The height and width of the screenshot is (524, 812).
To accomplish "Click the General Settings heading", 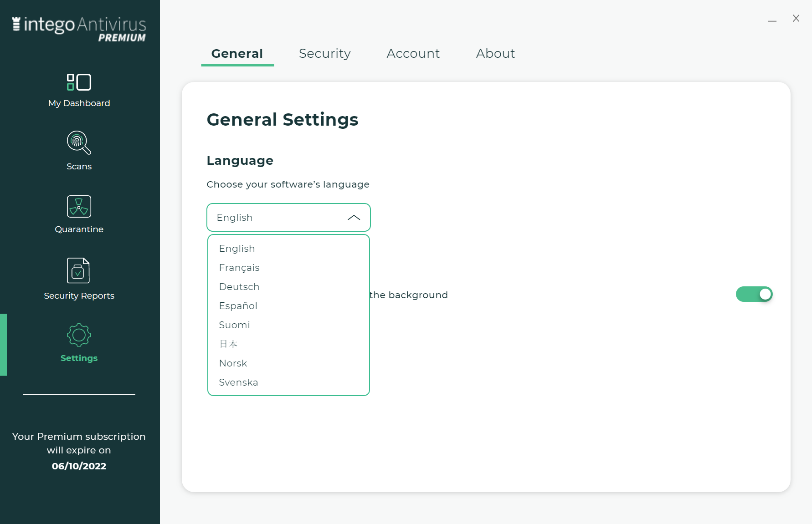I will [x=283, y=120].
